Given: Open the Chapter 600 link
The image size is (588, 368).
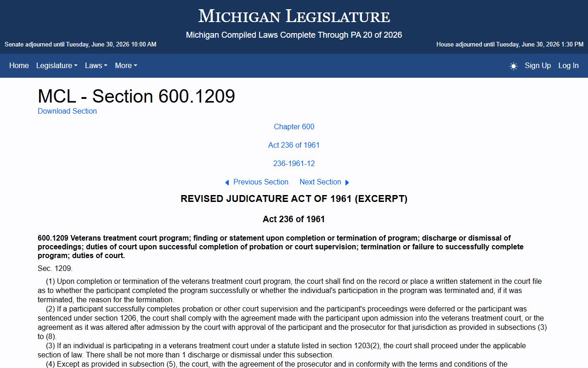Looking at the screenshot, I should (294, 126).
